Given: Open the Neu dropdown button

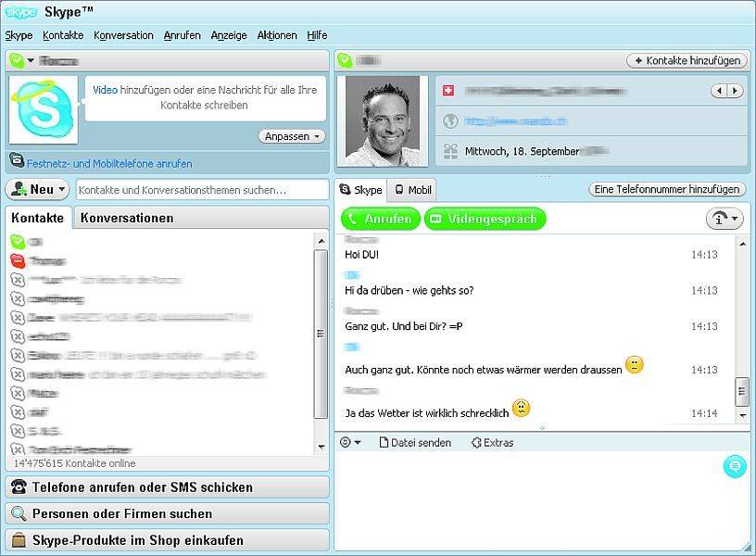Looking at the screenshot, I should (x=37, y=190).
